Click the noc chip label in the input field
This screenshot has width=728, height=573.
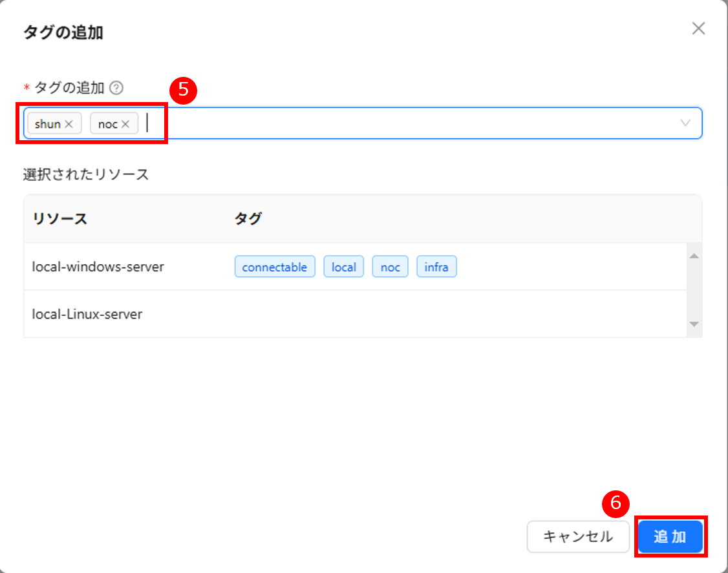click(x=107, y=124)
